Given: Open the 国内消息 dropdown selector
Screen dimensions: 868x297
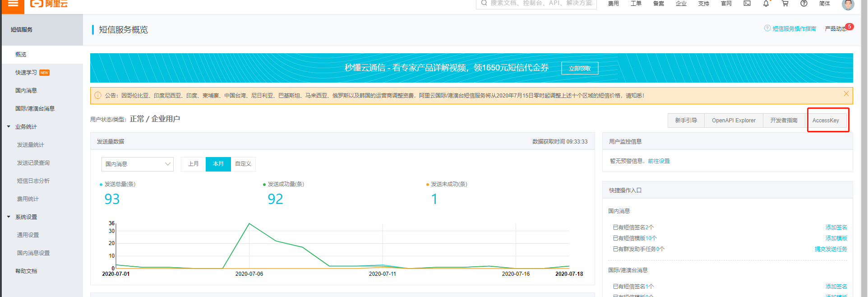Looking at the screenshot, I should coord(137,164).
